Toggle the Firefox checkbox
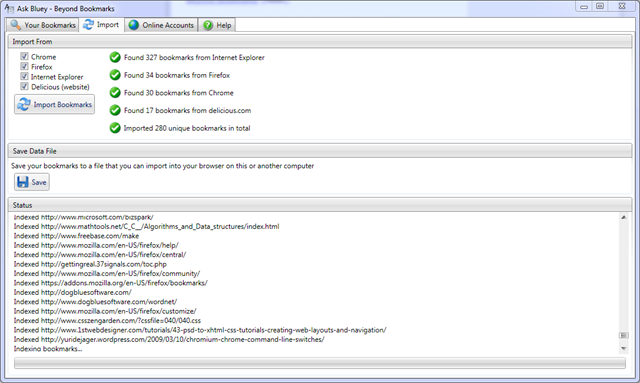Screen dimensions: 640x383 coord(24,66)
